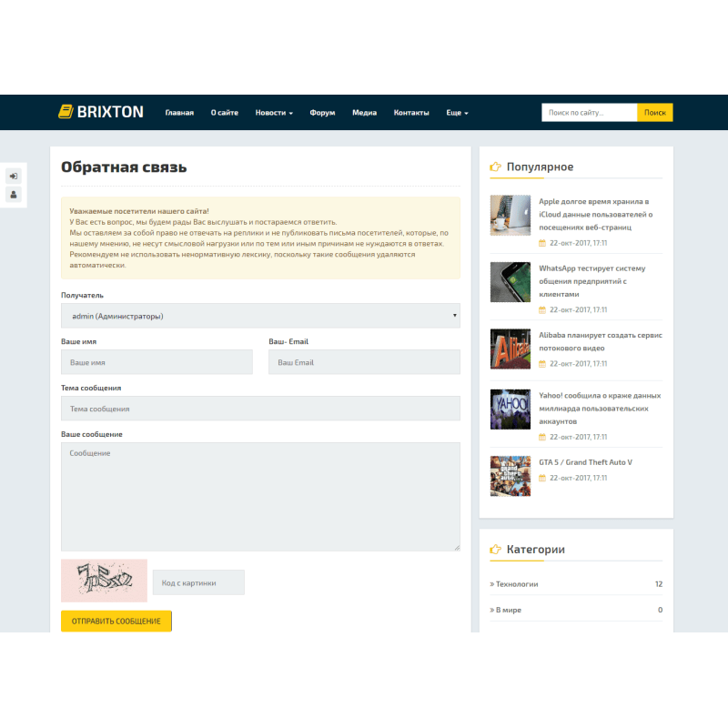The height and width of the screenshot is (728, 728).
Task: Click the calendar icon under the GTA 5 headline
Action: (542, 477)
